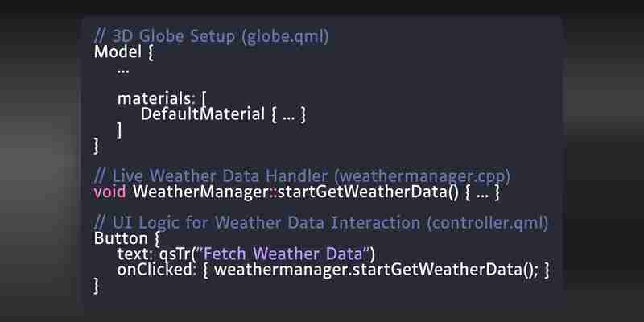
Task: Select the "Fetch Weather Data" string
Action: (283, 254)
